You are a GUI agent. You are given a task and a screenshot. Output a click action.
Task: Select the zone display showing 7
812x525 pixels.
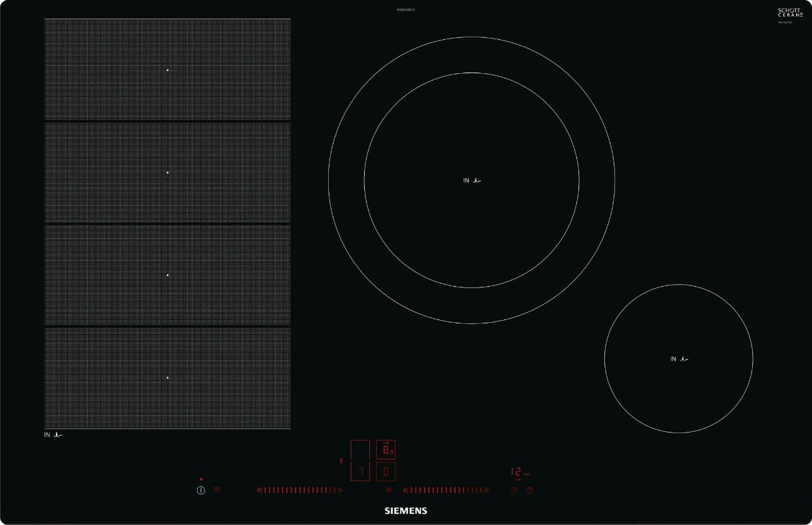tap(360, 472)
